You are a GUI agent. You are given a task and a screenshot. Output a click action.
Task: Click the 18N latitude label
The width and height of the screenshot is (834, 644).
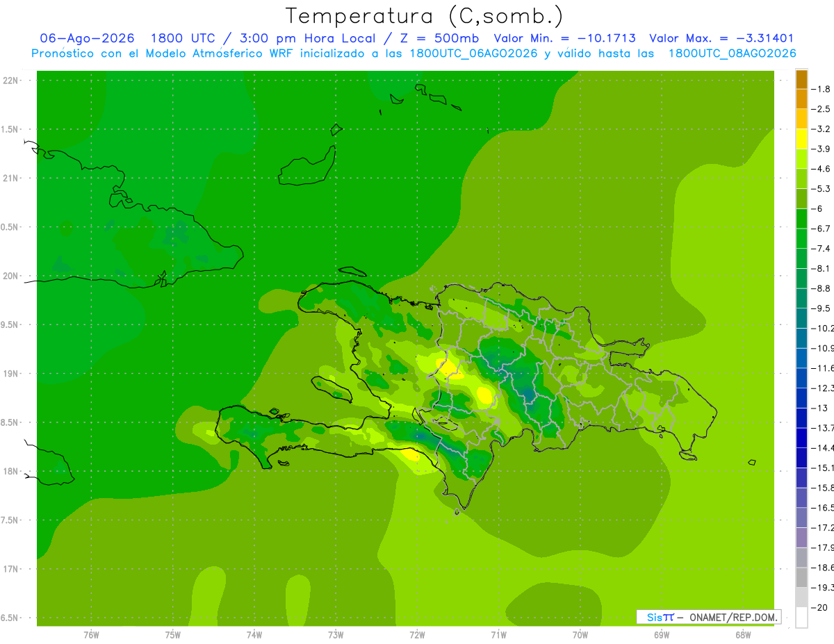pos(12,471)
